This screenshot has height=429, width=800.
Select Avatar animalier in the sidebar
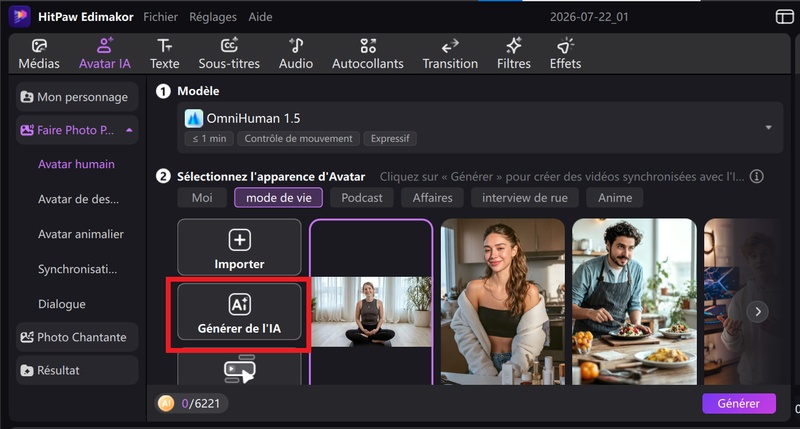[81, 234]
